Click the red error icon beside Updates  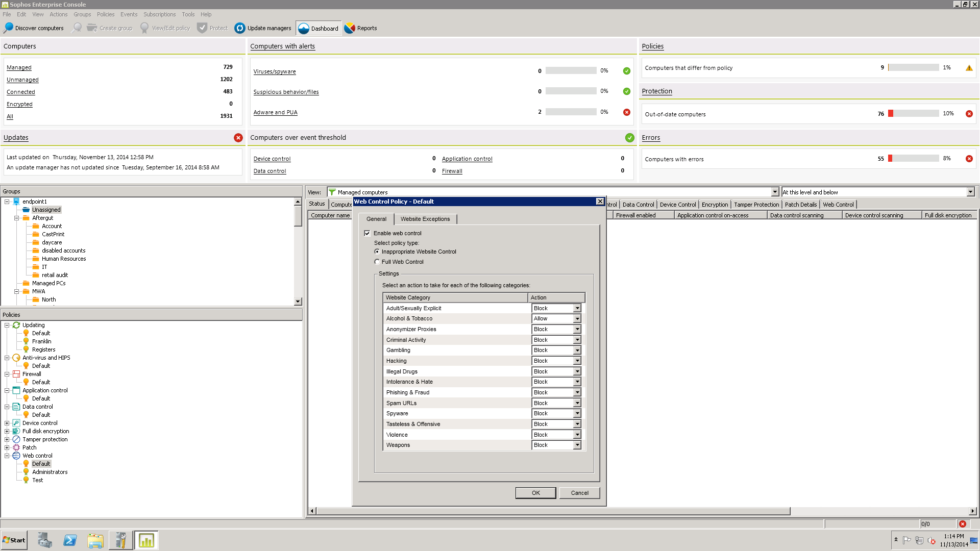pyautogui.click(x=238, y=138)
